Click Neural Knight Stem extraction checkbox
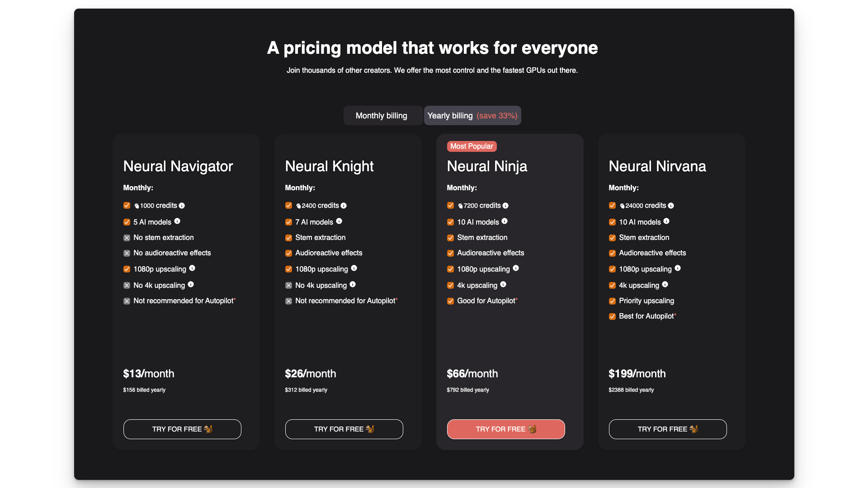This screenshot has width=868, height=488. click(x=288, y=238)
